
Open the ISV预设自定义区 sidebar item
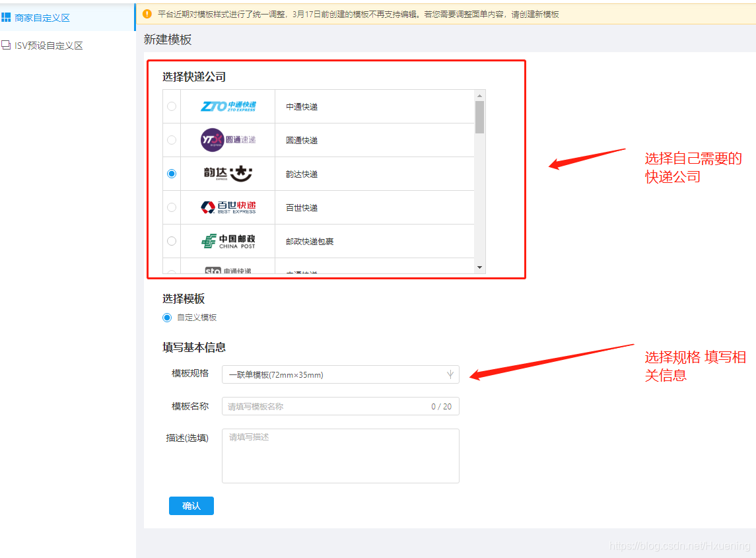click(x=67, y=46)
